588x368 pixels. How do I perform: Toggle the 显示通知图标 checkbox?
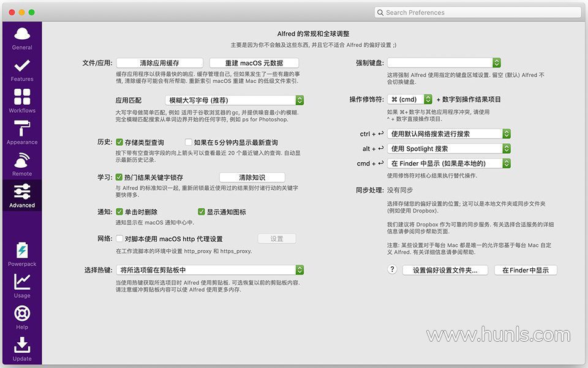click(202, 212)
